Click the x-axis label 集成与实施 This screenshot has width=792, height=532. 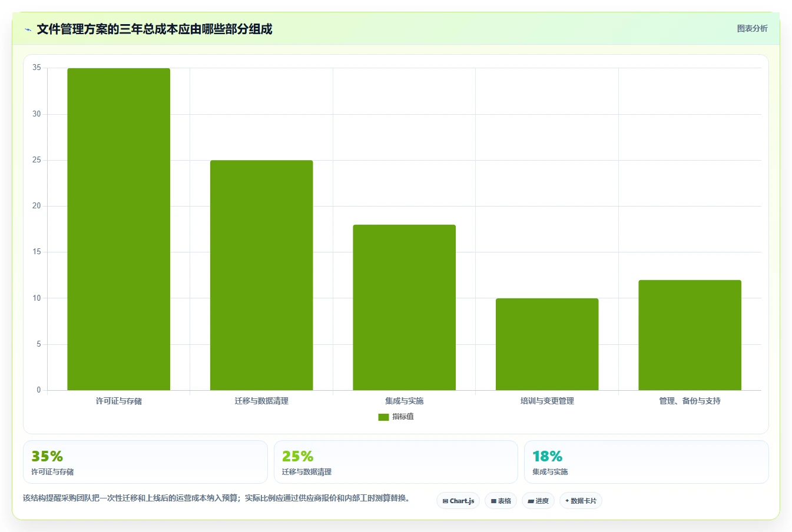[x=404, y=401]
